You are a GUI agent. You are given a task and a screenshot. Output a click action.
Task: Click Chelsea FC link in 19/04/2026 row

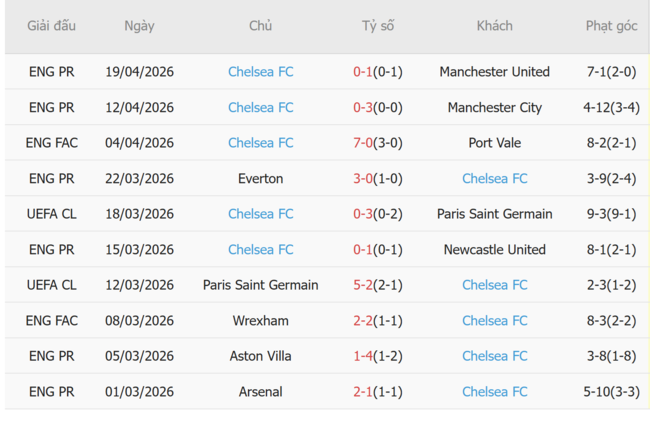point(260,72)
